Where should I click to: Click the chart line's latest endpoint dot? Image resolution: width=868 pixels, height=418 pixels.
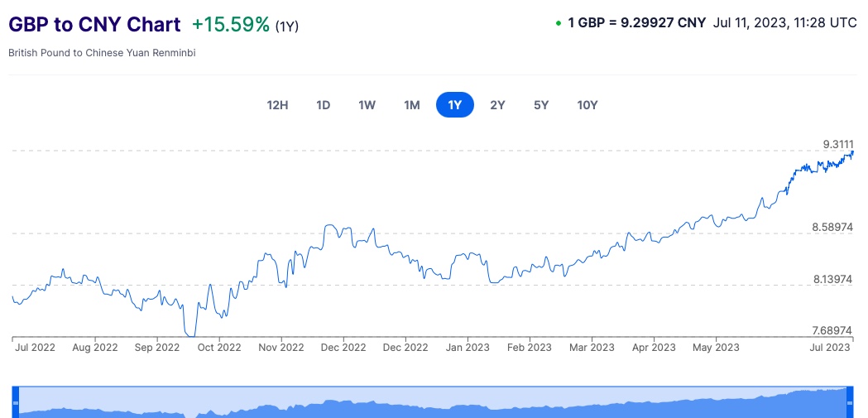(852, 152)
